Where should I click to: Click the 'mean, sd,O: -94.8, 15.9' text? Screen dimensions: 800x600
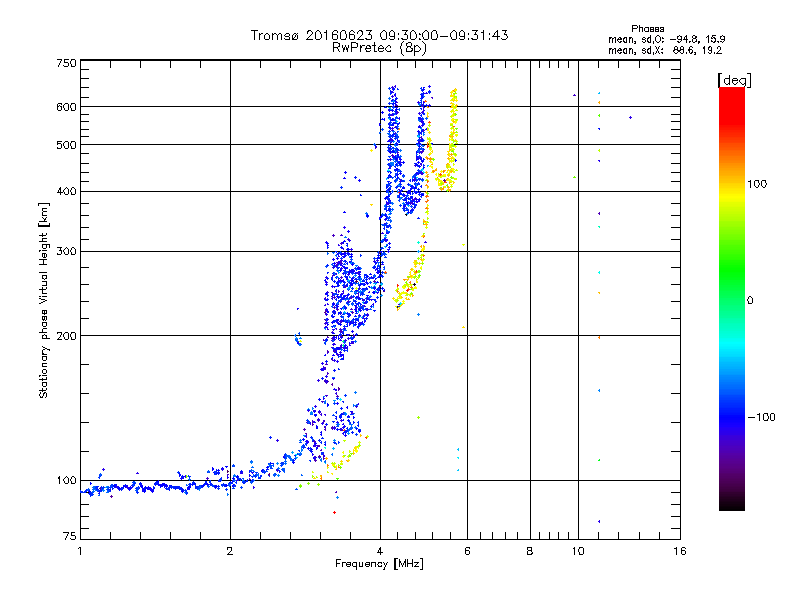pyautogui.click(x=666, y=39)
